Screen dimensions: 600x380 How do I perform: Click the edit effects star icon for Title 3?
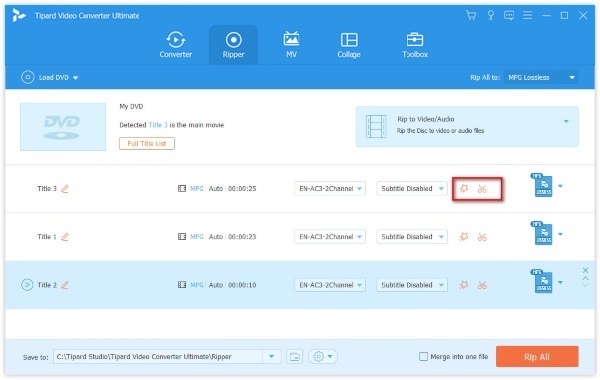point(464,188)
